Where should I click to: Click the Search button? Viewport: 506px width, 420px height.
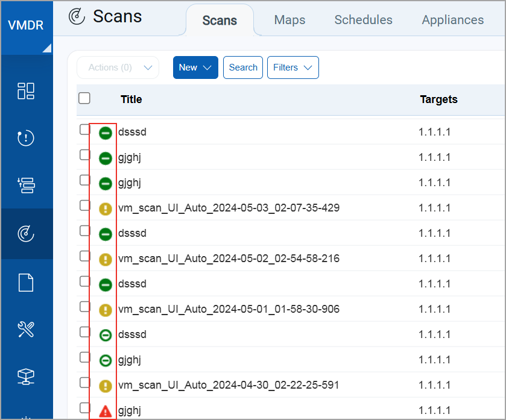242,67
